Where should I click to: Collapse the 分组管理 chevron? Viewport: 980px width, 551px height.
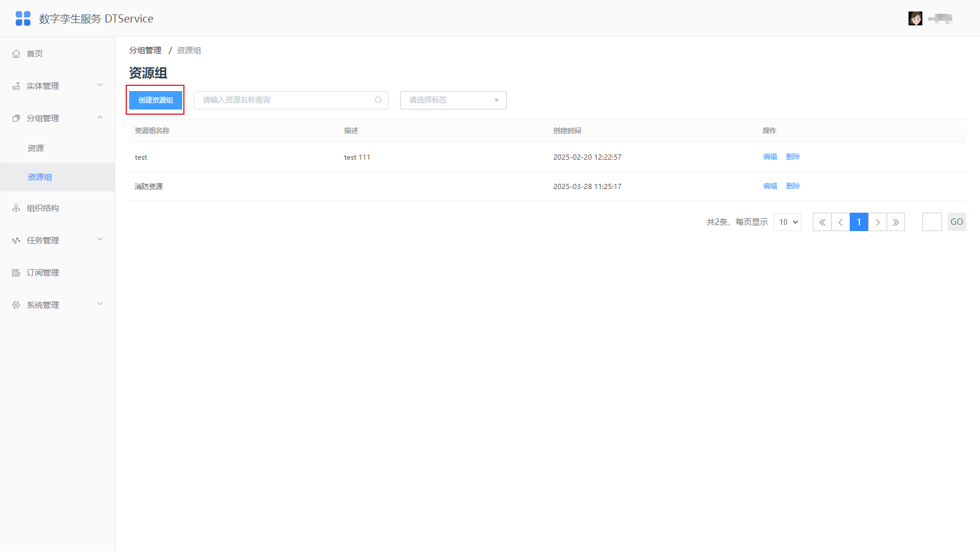click(x=100, y=118)
